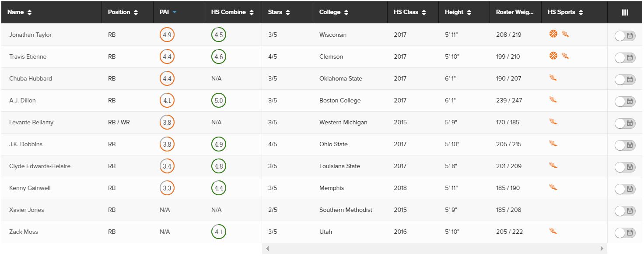
Task: Click the track shoe icon for Zack Moss
Action: click(553, 231)
